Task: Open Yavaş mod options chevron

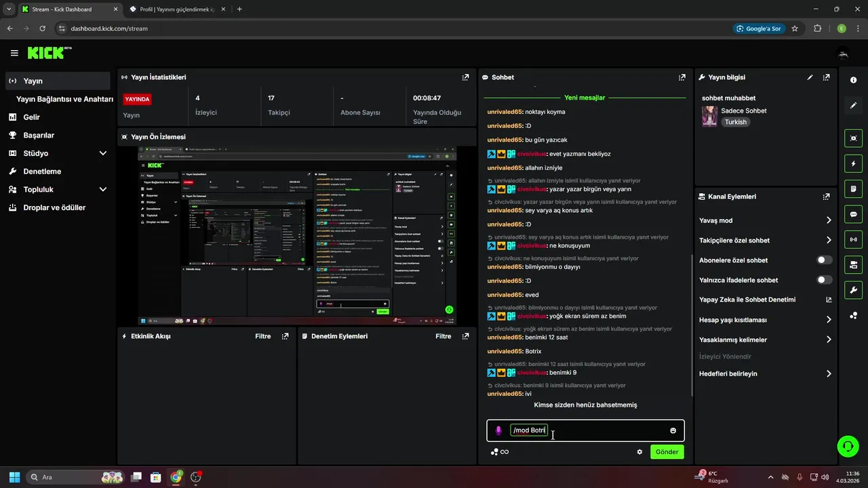Action: coord(829,220)
